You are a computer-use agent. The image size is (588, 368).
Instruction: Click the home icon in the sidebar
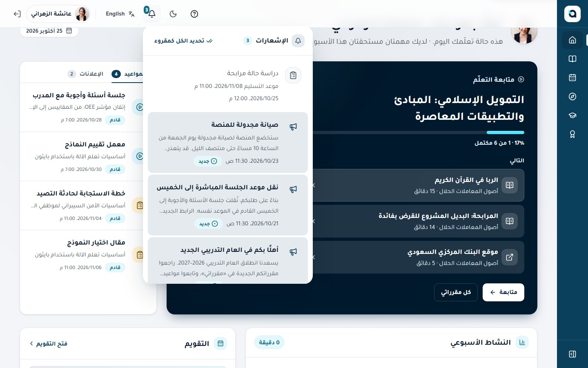coord(572,40)
